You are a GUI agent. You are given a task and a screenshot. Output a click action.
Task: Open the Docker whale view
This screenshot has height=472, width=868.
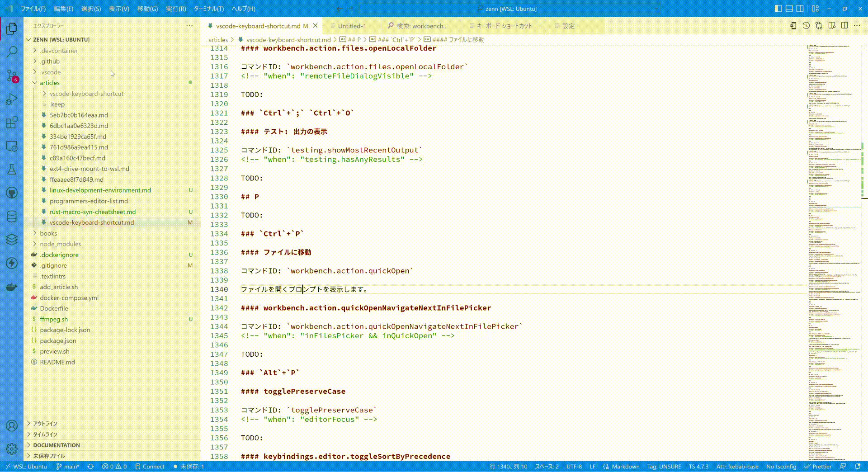coord(12,287)
